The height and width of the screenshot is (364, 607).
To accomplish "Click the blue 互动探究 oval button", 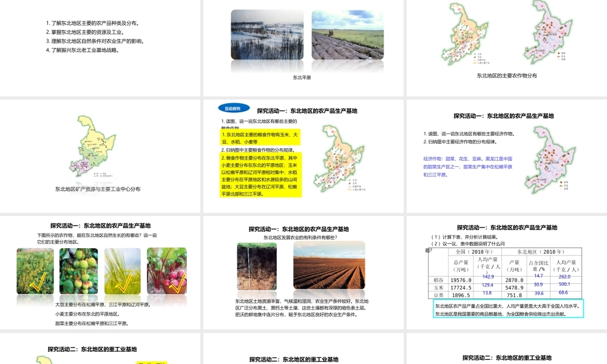I will click(234, 109).
